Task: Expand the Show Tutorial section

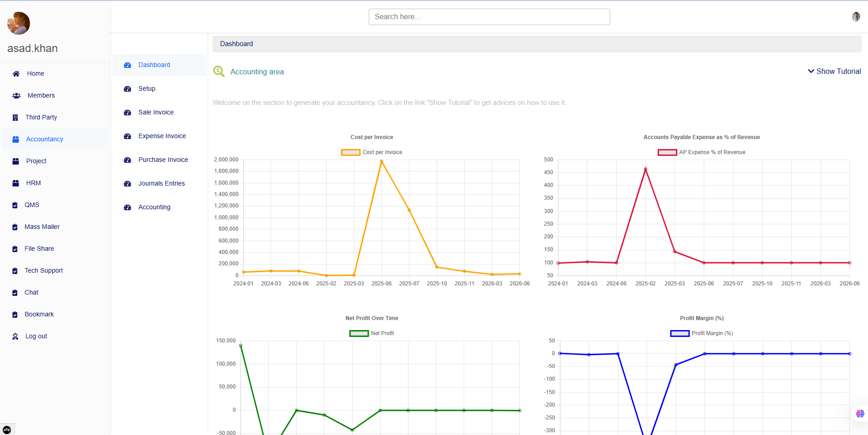Action: click(x=834, y=71)
